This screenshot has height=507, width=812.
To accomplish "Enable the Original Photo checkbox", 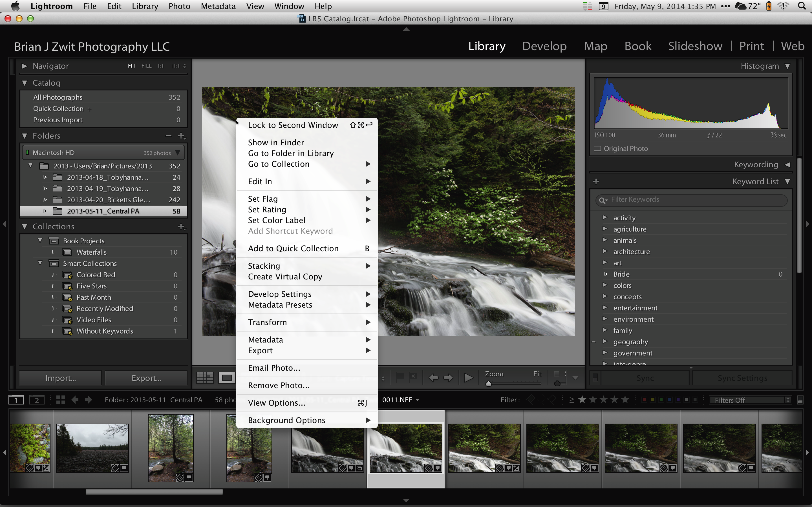I will (597, 148).
